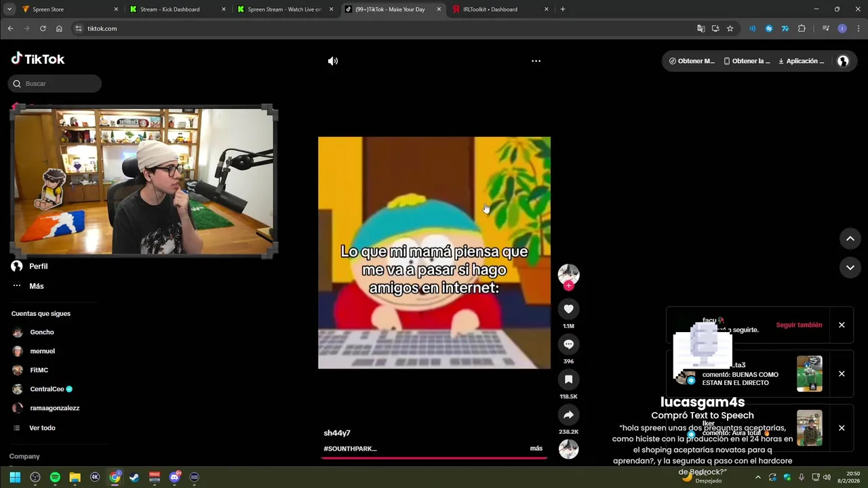Open TikTok profile avatar menu
868x488 pixels.
(843, 61)
